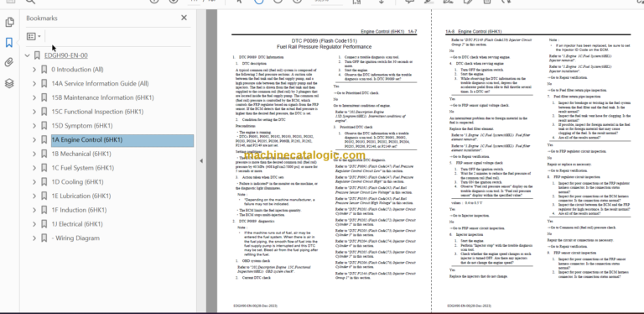The height and width of the screenshot is (314, 644).
Task: Select '15D Symptom (6HK1)' bookmark
Action: [x=81, y=126]
